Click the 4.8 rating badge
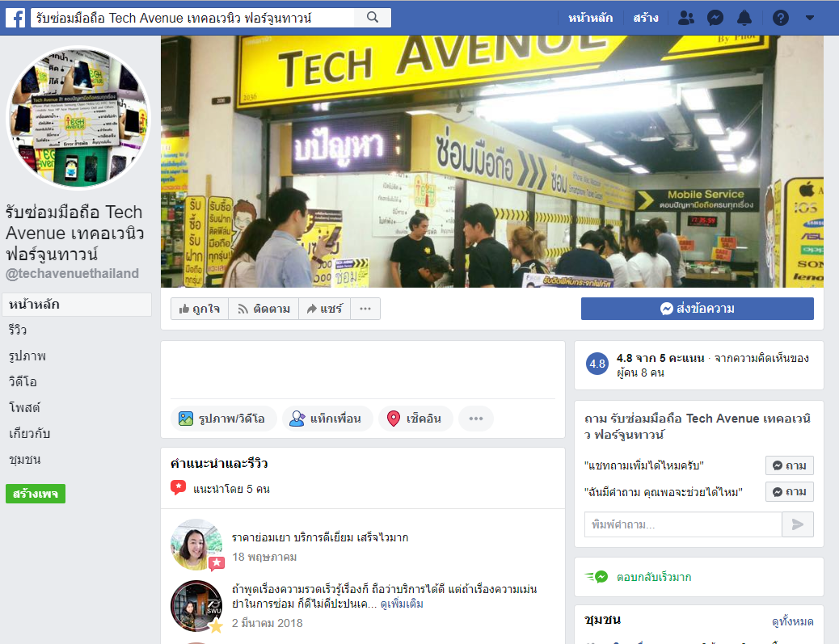Image resolution: width=839 pixels, height=644 pixels. (597, 364)
